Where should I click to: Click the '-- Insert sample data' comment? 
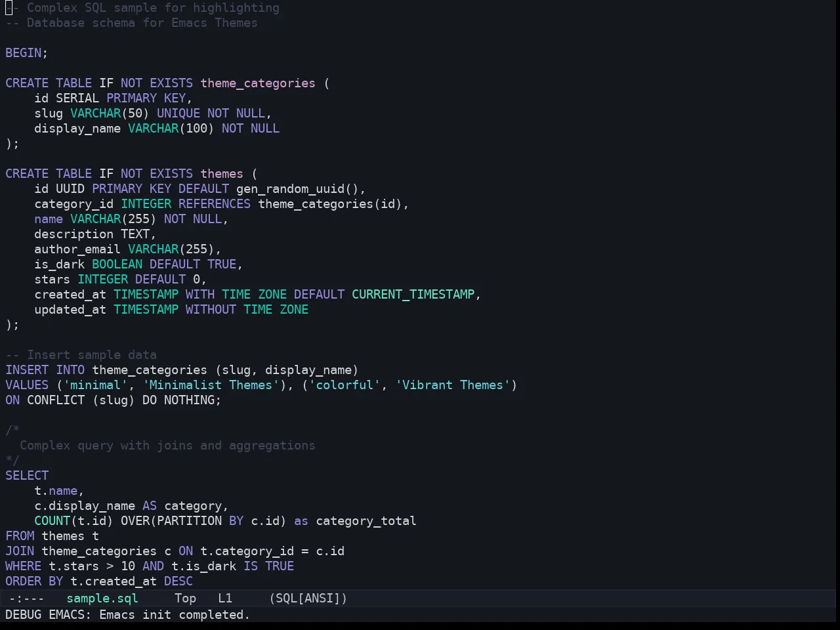(81, 355)
